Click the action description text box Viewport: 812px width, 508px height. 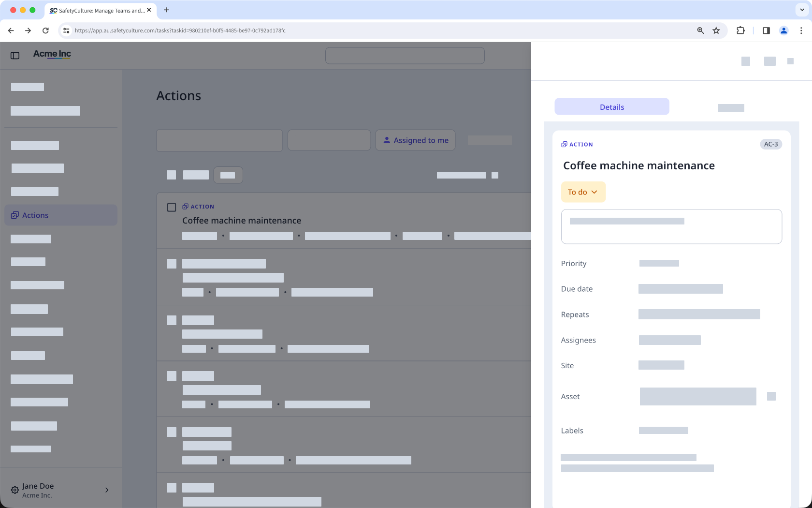671,226
